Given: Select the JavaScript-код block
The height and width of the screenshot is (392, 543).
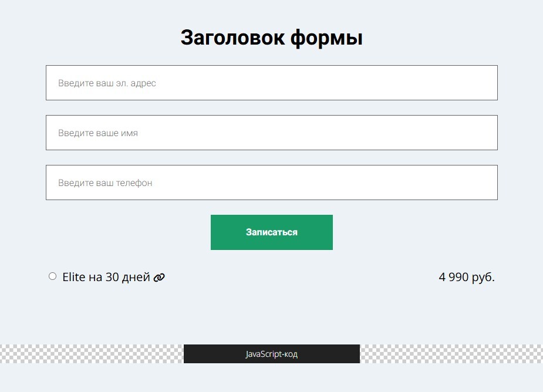Looking at the screenshot, I should pyautogui.click(x=271, y=354).
